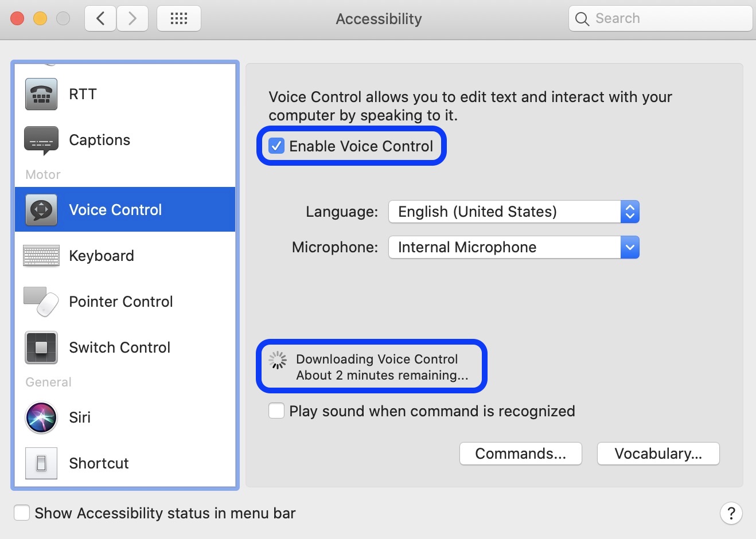Click the Voice Control download progress spinner

point(277,360)
